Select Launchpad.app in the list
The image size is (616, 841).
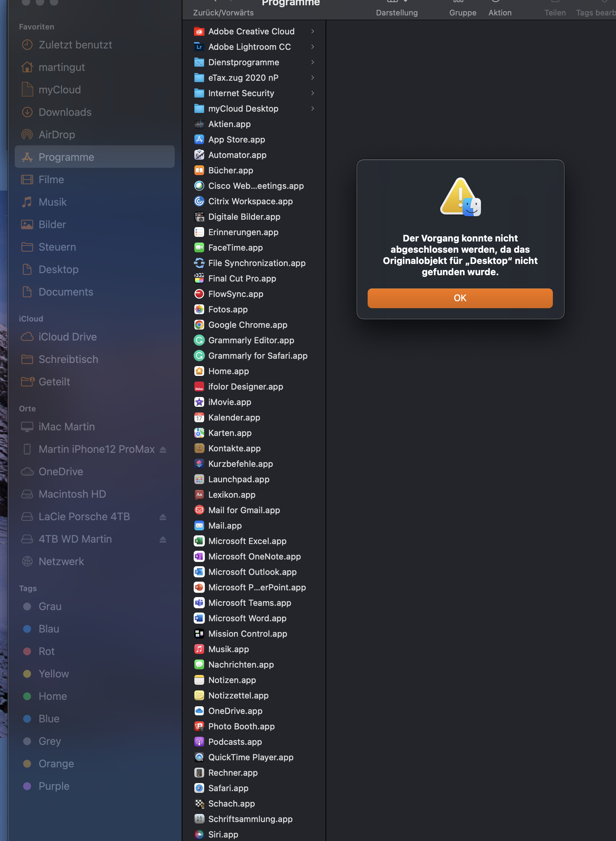coord(254,479)
